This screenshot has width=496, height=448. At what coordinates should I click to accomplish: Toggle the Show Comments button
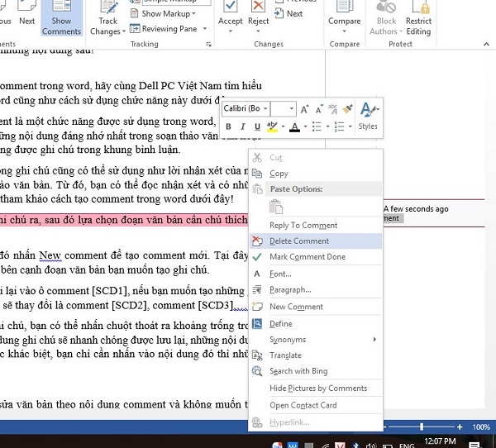pyautogui.click(x=61, y=18)
